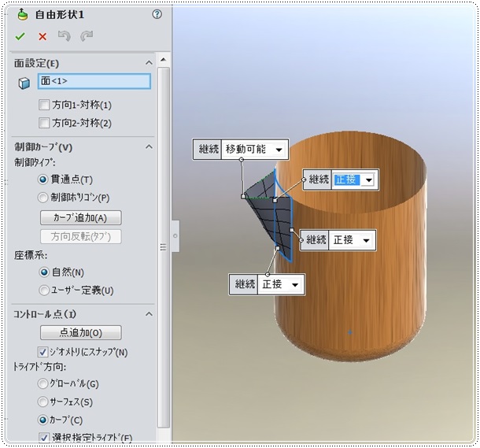
Task: Click the カーブ追加(A) button
Action: [81, 218]
